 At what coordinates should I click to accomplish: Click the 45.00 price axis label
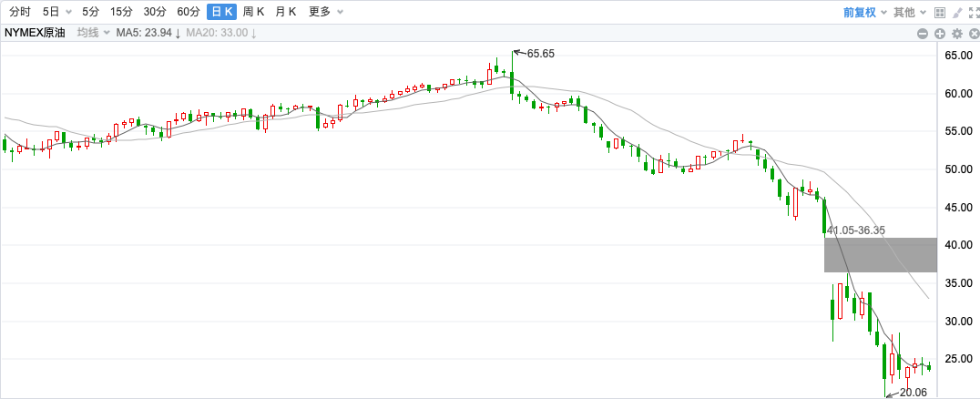(958, 207)
